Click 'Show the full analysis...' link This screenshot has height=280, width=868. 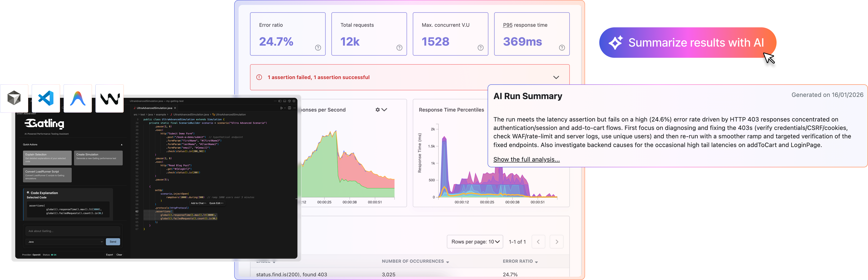click(526, 159)
